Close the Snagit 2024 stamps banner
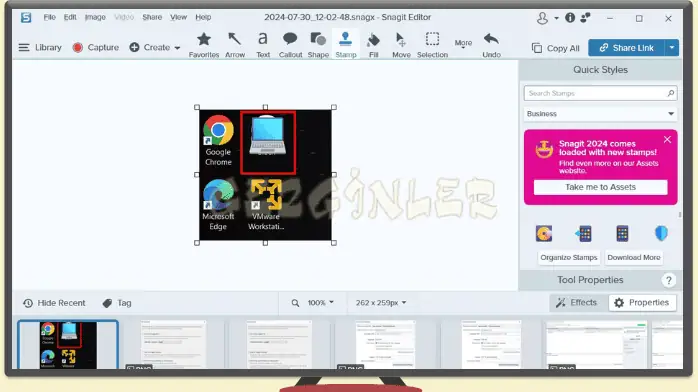698x392 pixels. coord(667,140)
